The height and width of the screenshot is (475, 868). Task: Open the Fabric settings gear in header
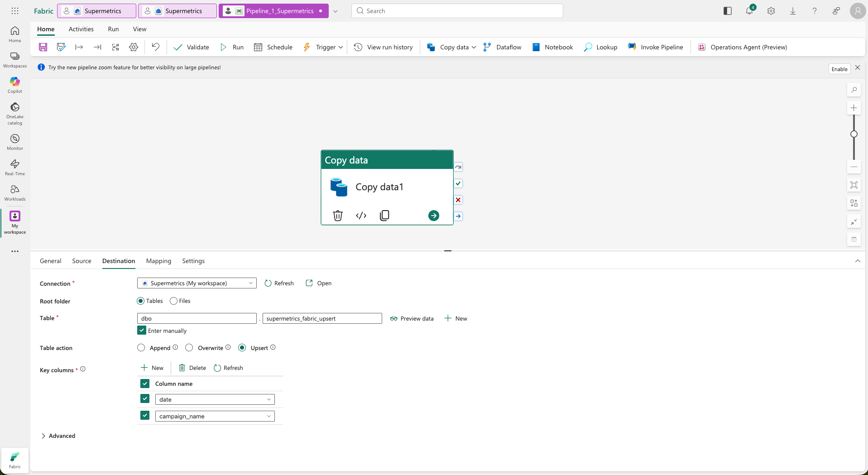(x=771, y=11)
